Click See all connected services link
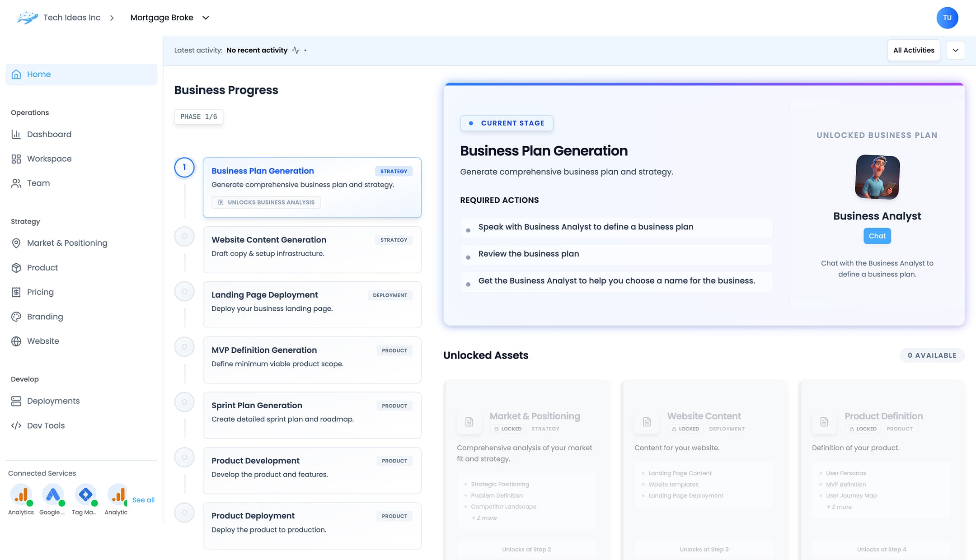The height and width of the screenshot is (560, 976). pyautogui.click(x=143, y=500)
